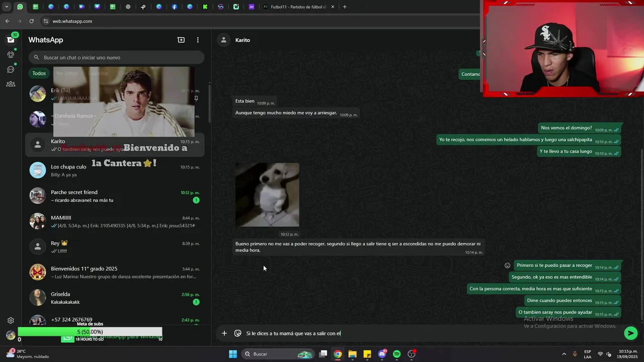Image resolution: width=644 pixels, height=362 pixels.
Task: Go back with browser back arrow
Action: pos(7,21)
